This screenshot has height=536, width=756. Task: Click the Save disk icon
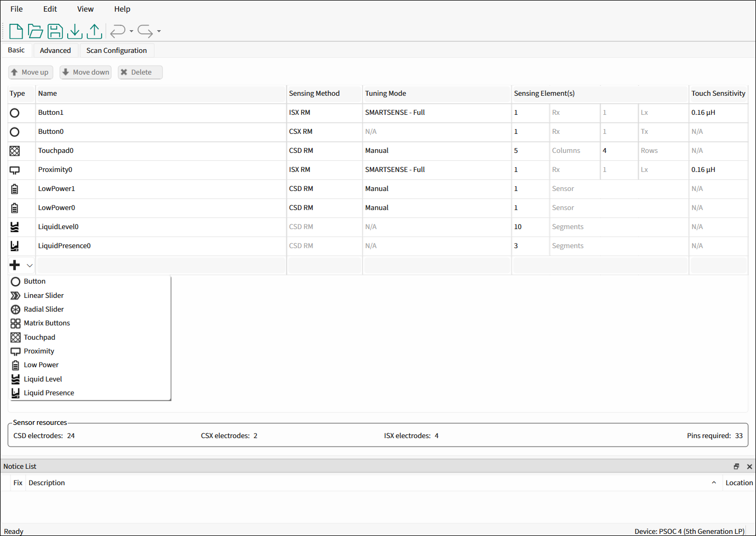[55, 32]
